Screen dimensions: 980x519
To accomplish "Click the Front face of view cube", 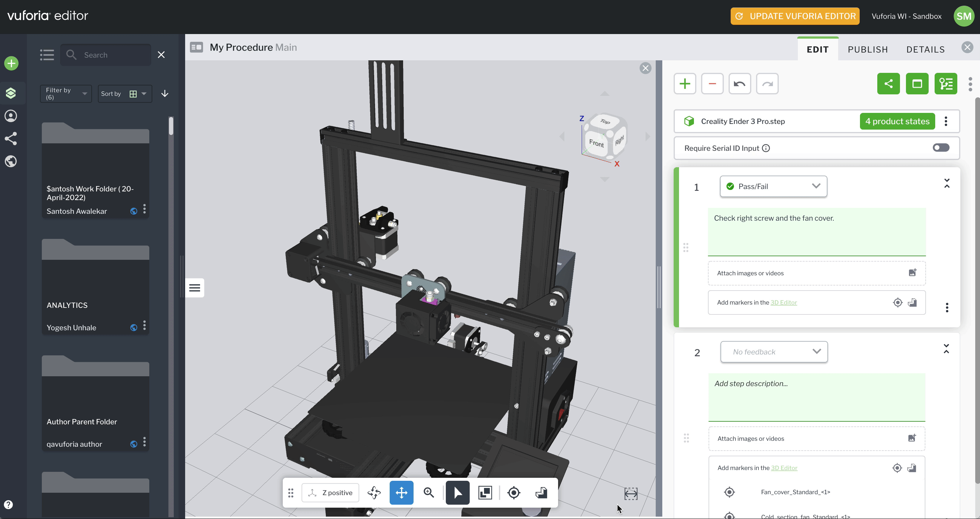I will coord(596,143).
